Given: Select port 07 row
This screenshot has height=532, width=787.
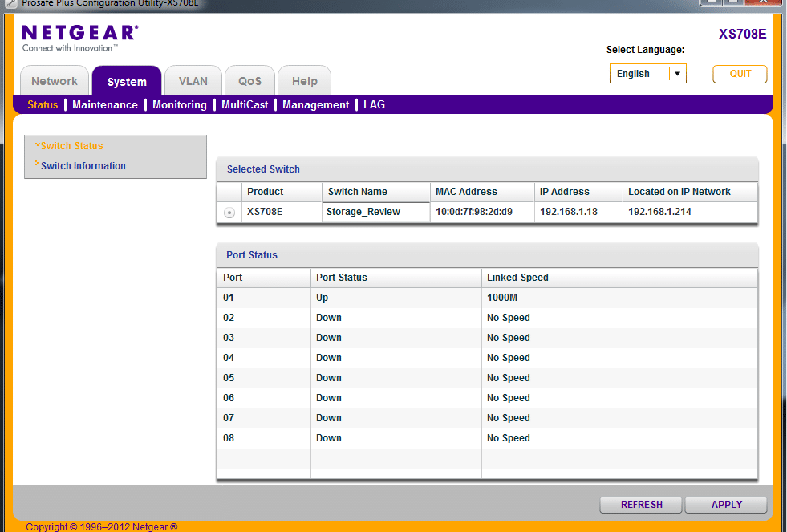Looking at the screenshot, I should click(487, 418).
